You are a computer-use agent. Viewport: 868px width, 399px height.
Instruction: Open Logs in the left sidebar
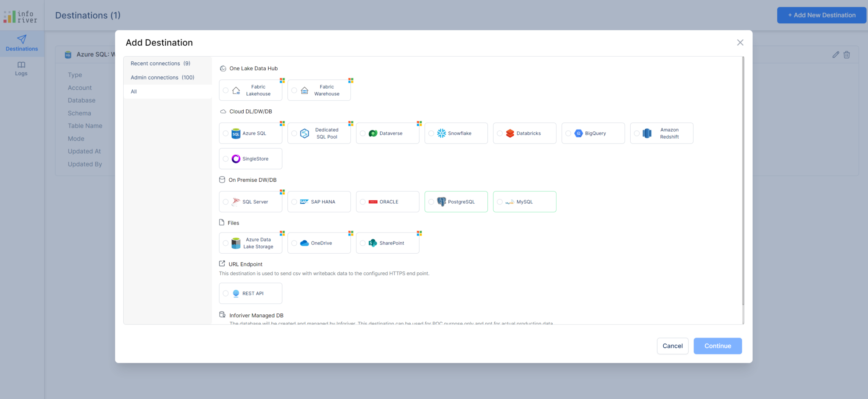point(21,69)
